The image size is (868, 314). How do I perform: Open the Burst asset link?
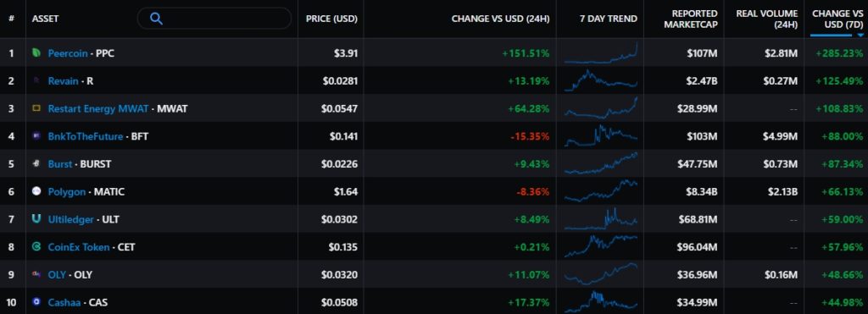pos(60,164)
